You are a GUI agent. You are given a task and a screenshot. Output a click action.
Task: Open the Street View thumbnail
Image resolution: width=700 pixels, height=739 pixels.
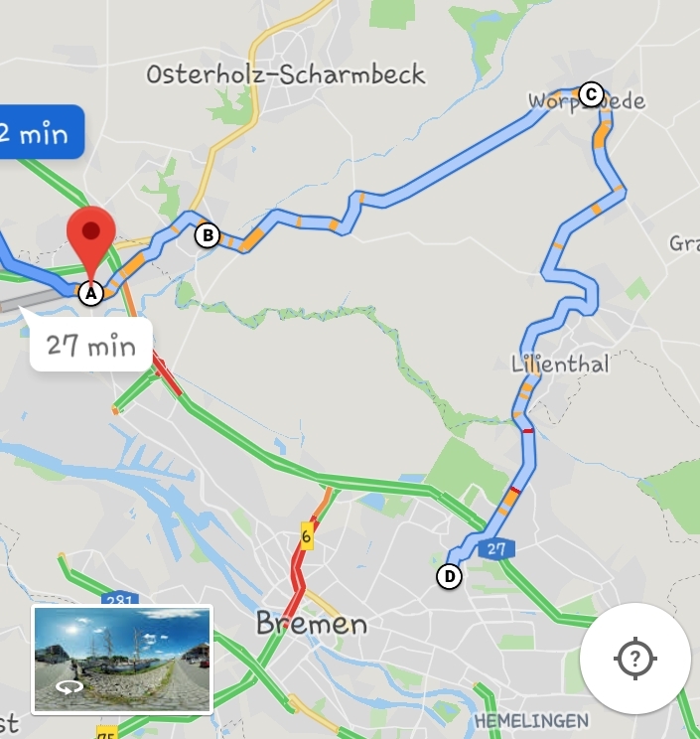click(122, 660)
